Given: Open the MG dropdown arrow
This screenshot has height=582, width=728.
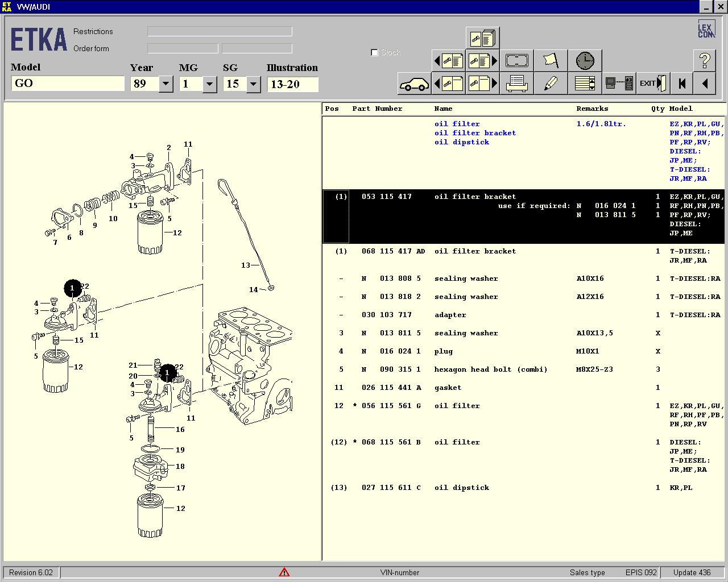Looking at the screenshot, I should [x=210, y=84].
